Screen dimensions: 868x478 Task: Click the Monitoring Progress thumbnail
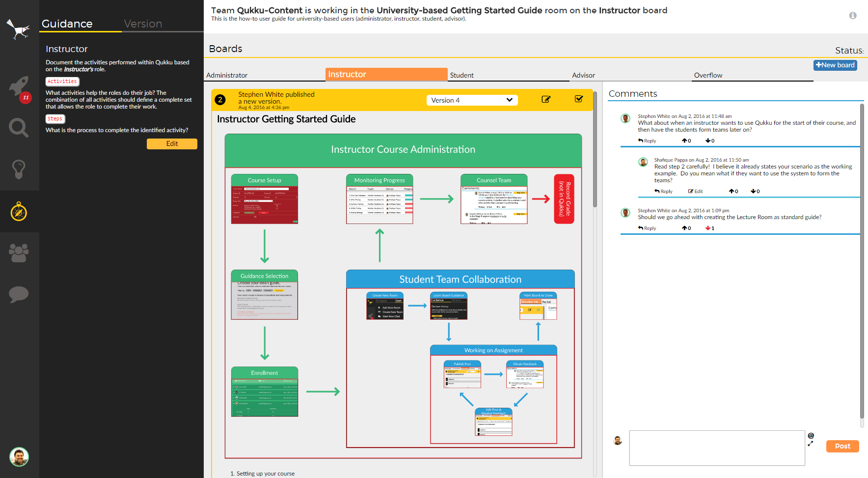(380, 199)
